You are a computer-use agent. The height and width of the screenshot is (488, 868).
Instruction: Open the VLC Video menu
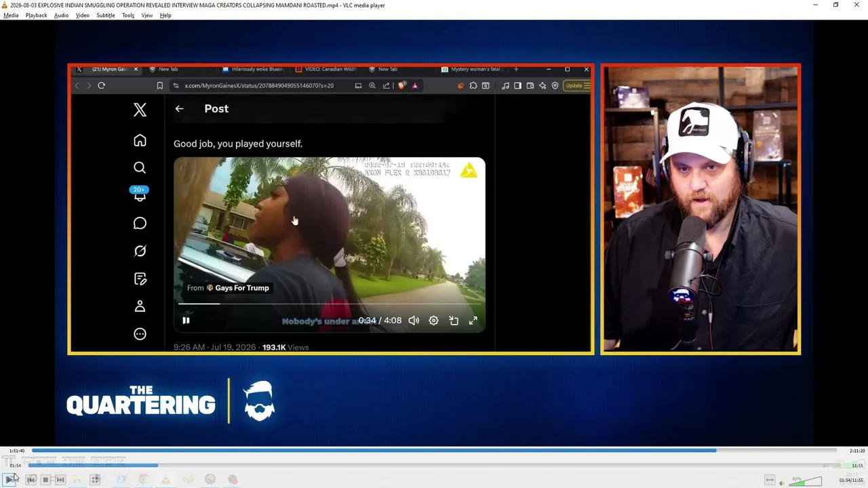click(82, 15)
